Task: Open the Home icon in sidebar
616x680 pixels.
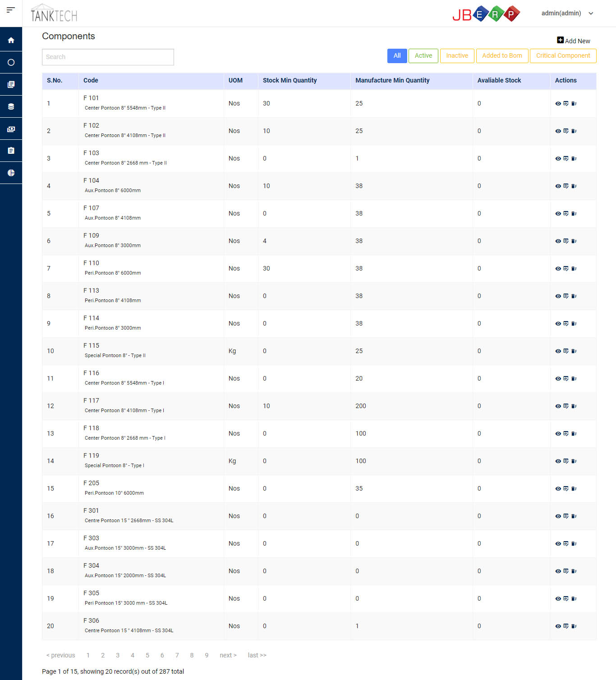Action: [11, 40]
